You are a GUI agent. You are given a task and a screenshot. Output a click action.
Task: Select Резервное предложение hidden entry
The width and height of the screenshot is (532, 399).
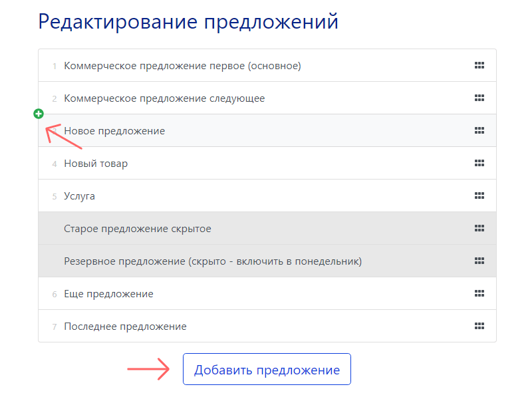(x=213, y=261)
